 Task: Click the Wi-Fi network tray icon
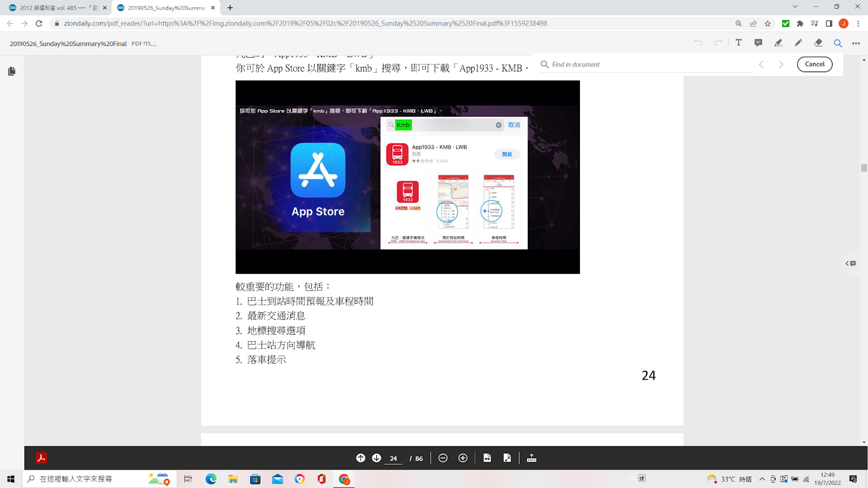point(806,479)
